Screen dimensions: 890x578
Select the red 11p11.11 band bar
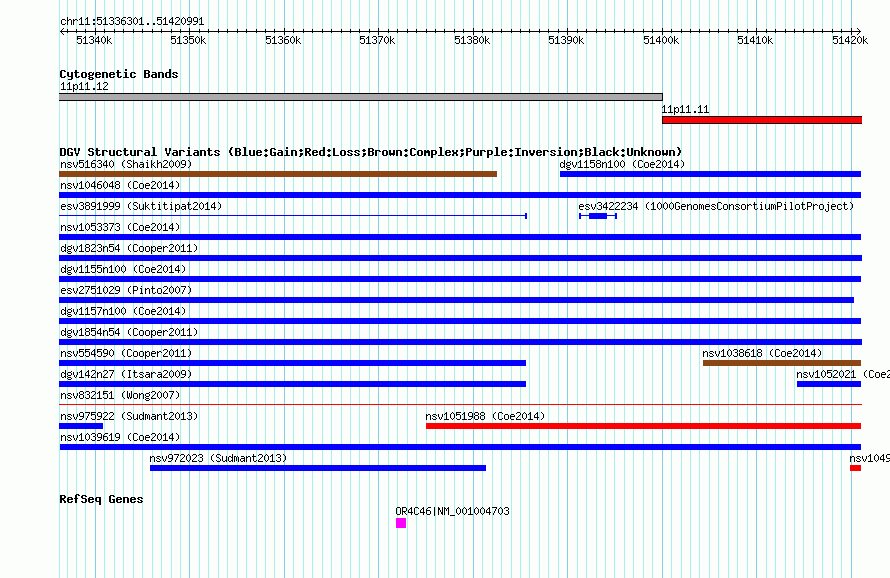coord(762,120)
